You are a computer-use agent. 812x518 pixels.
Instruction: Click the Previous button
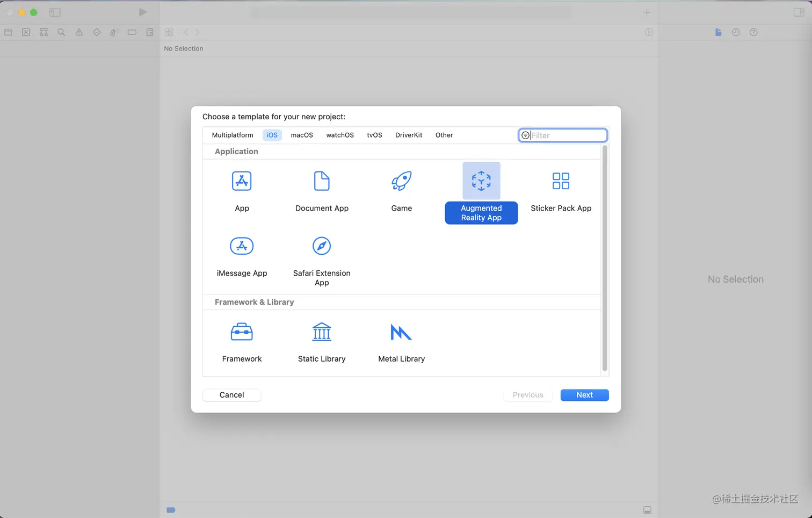(528, 395)
